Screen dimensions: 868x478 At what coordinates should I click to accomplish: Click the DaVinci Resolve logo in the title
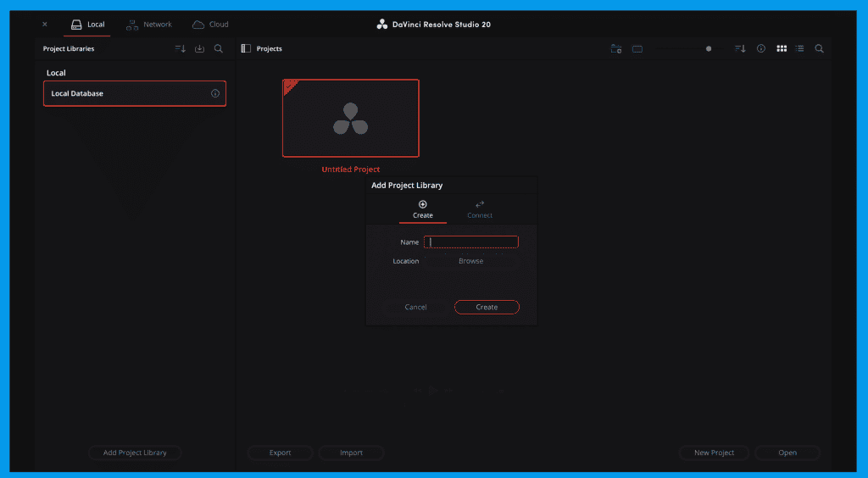coord(382,25)
